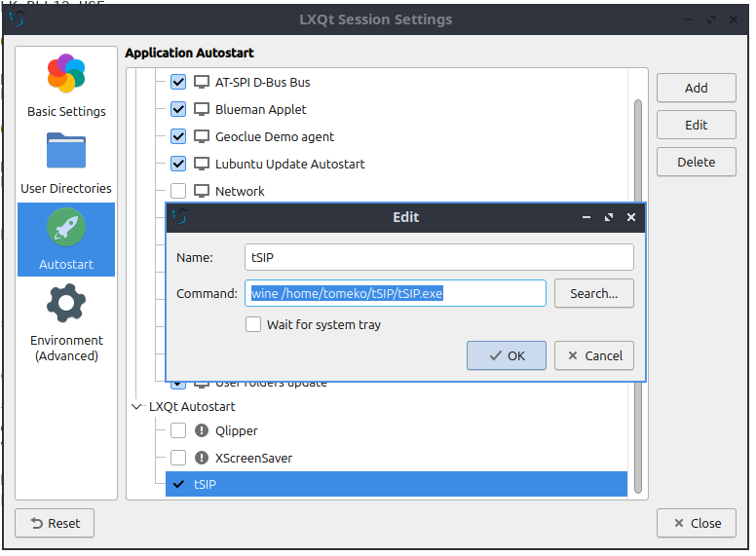756x556 pixels.
Task: Open User Directories folder icon
Action: (x=66, y=151)
